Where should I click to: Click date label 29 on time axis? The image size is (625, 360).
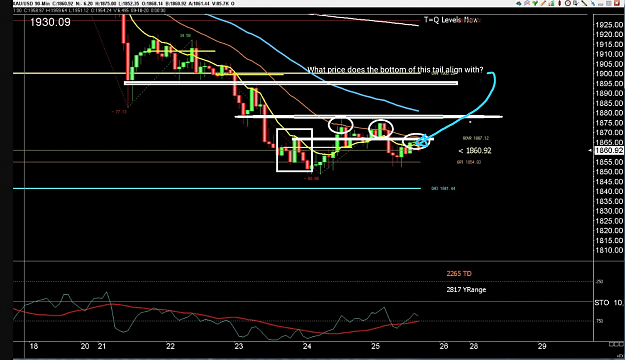(x=542, y=346)
